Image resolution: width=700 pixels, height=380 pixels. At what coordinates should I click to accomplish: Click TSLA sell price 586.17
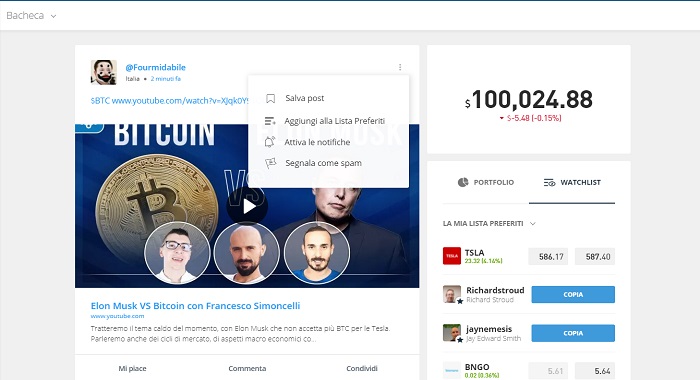click(548, 257)
